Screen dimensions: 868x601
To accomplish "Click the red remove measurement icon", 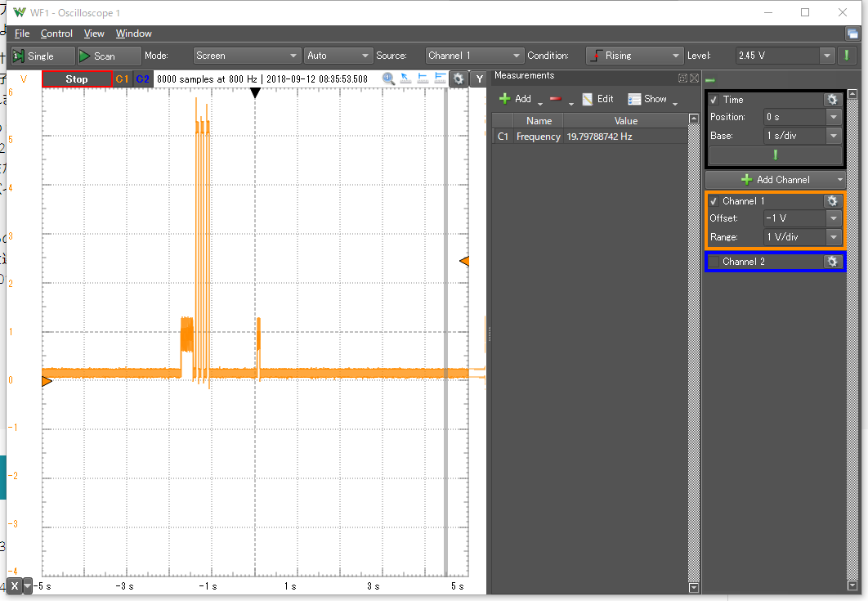I will coord(556,99).
